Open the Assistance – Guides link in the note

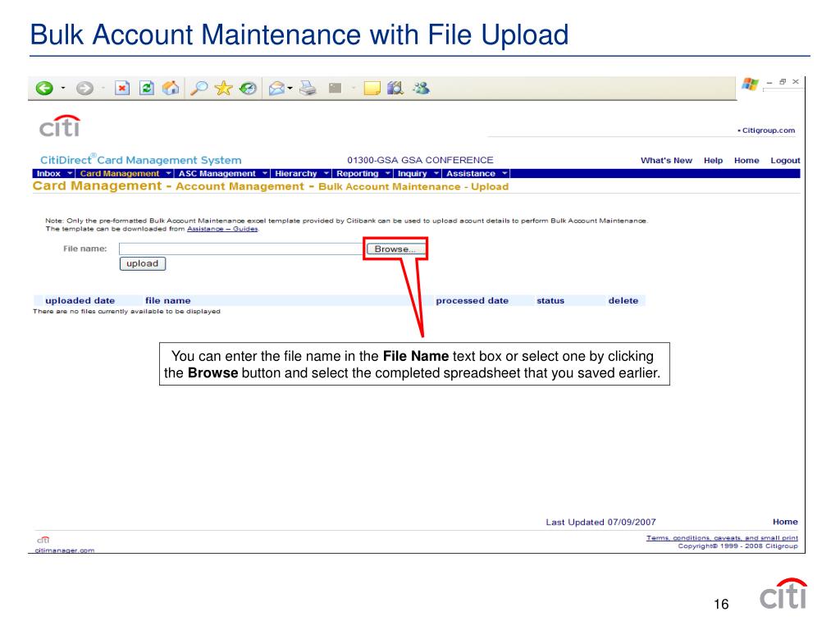tap(222, 229)
